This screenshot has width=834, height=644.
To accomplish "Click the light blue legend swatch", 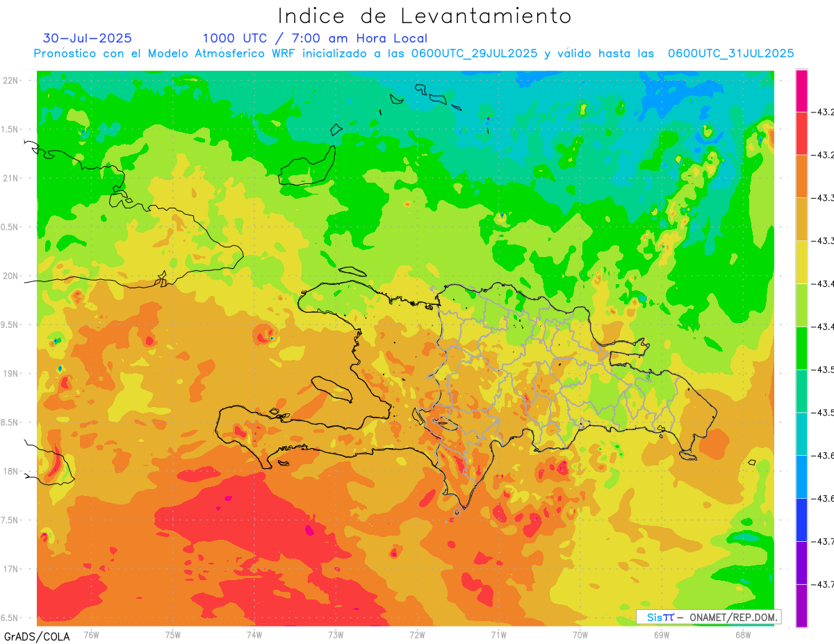I will coord(801,477).
